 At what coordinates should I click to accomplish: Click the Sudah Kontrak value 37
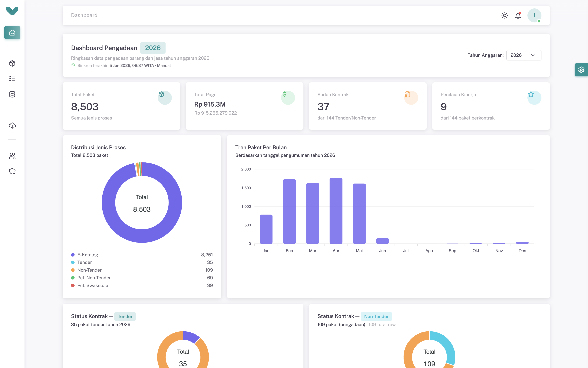(x=323, y=107)
